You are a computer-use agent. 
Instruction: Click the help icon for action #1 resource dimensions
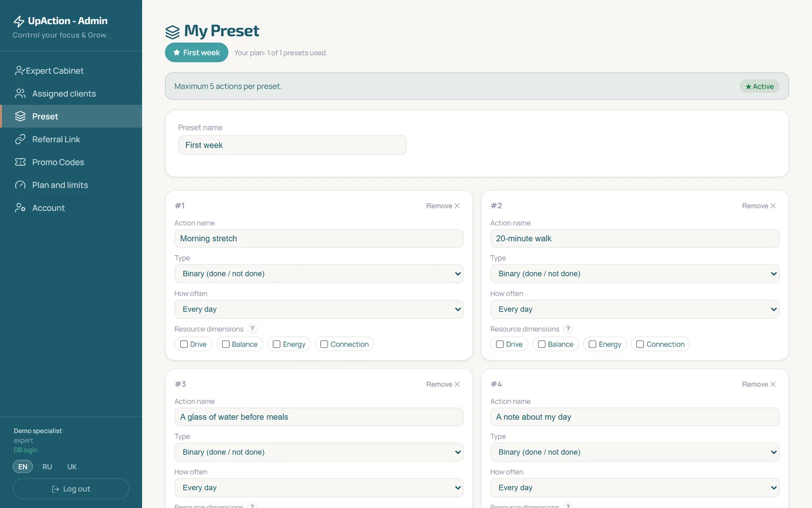(252, 329)
